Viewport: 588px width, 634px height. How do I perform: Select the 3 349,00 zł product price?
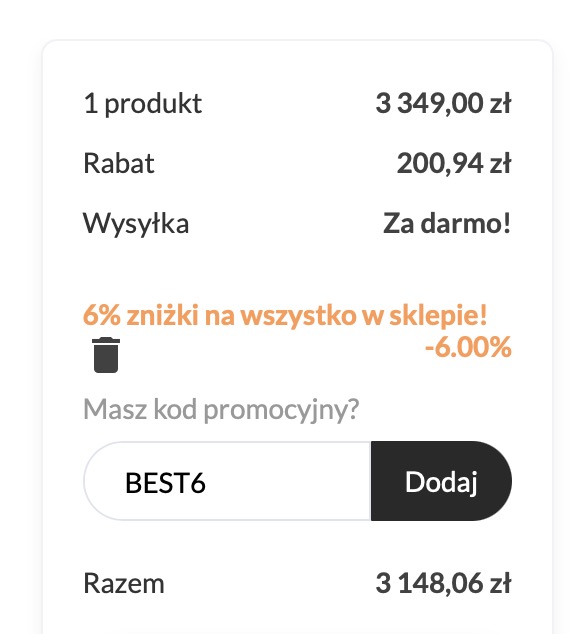click(443, 104)
